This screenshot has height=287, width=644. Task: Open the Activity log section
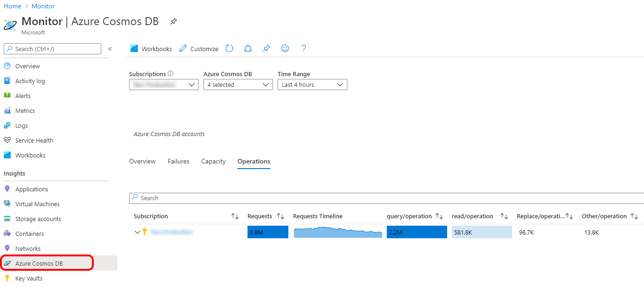30,81
